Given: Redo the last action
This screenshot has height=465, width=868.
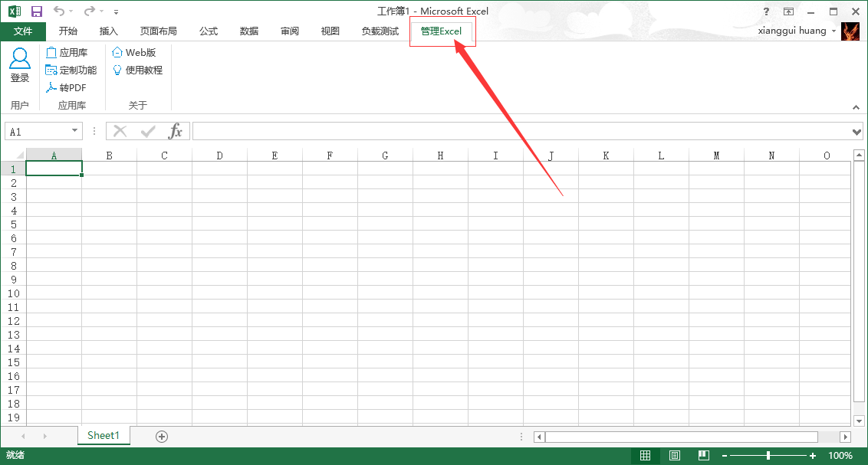Looking at the screenshot, I should pyautogui.click(x=89, y=11).
